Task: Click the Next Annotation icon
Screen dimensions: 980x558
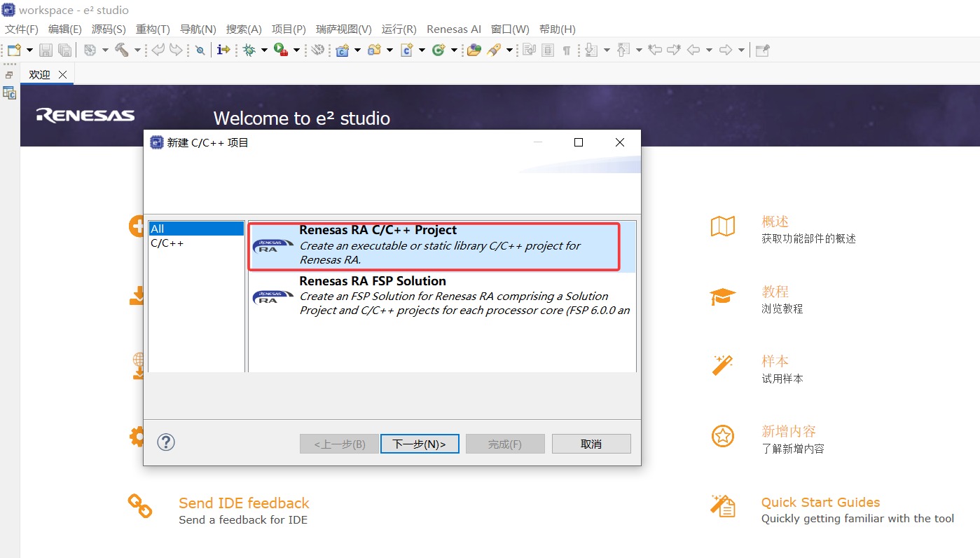Action: click(591, 50)
